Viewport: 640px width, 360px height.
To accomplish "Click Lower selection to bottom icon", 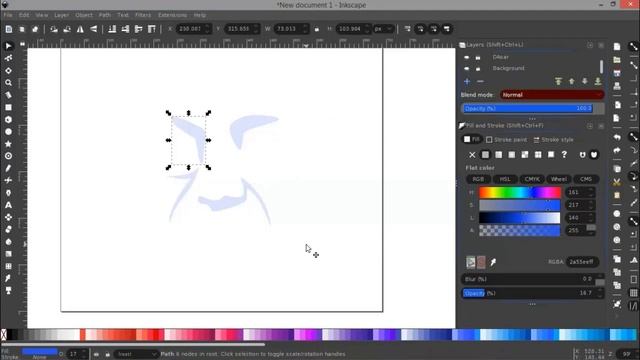I will click(112, 29).
